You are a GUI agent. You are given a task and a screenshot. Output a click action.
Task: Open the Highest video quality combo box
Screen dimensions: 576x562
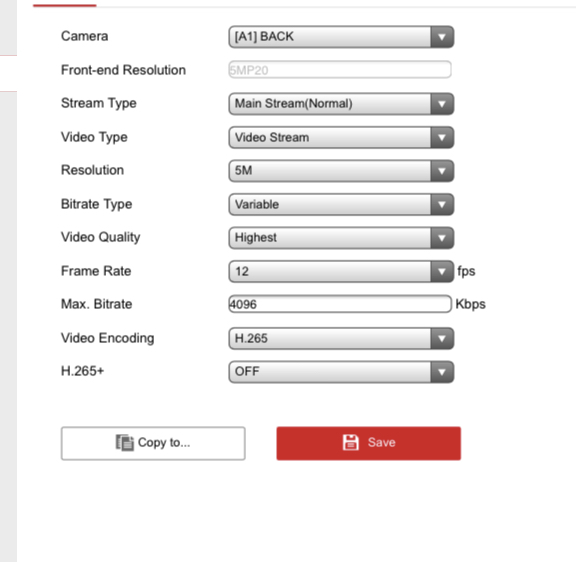(x=341, y=238)
